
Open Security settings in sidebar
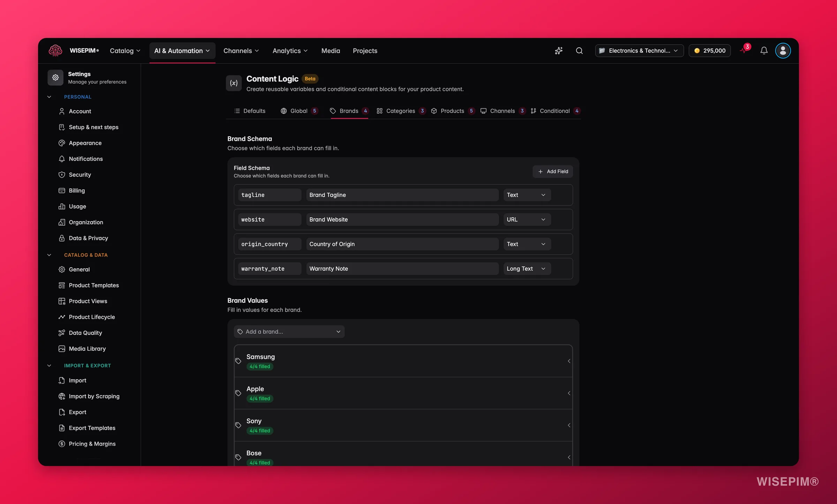[80, 175]
